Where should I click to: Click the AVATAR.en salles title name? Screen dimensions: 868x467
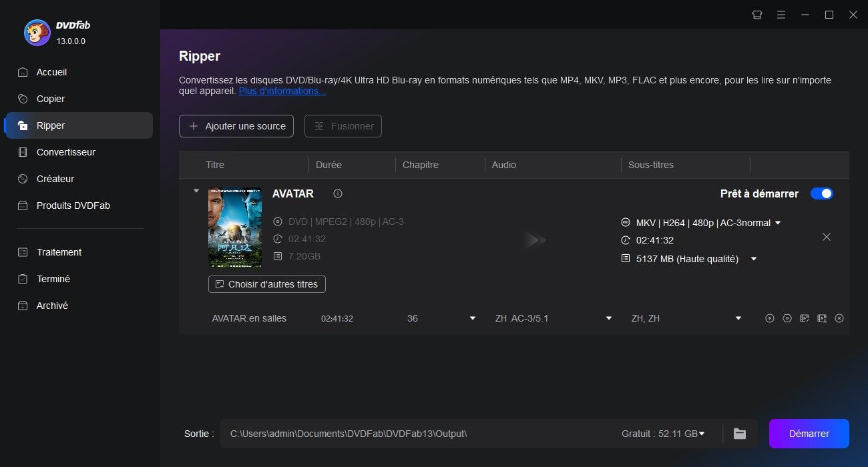(x=249, y=318)
